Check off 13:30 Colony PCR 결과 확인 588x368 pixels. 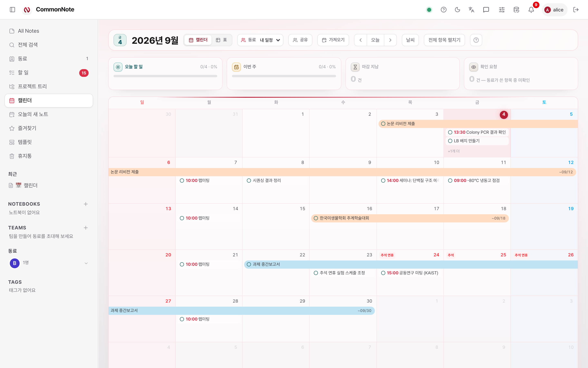(x=450, y=132)
